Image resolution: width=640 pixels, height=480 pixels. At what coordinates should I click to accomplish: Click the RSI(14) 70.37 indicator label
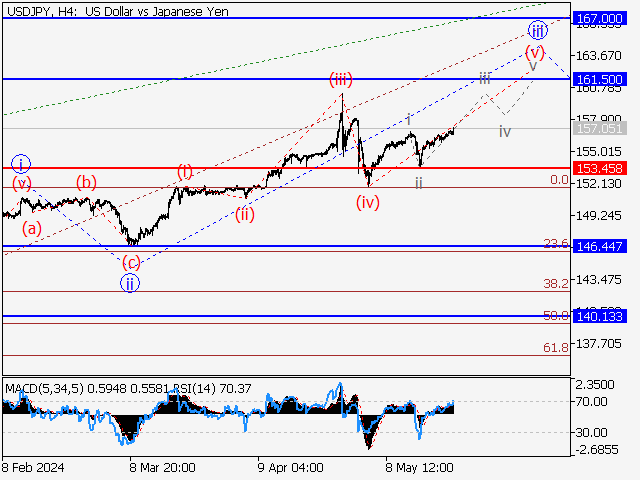(x=213, y=388)
